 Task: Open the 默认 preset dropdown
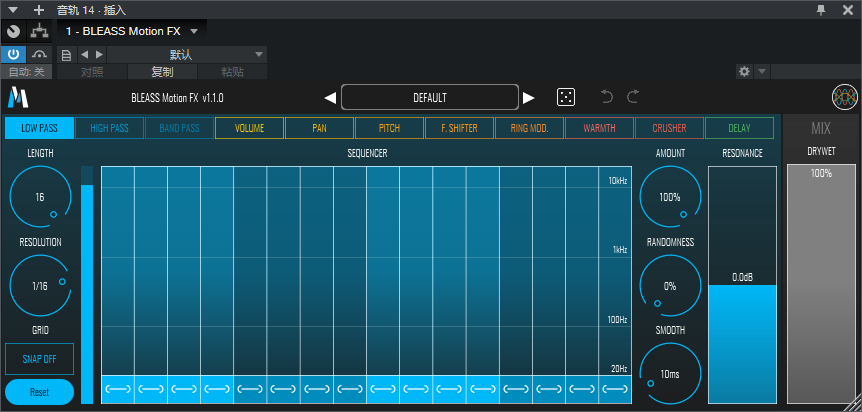187,54
